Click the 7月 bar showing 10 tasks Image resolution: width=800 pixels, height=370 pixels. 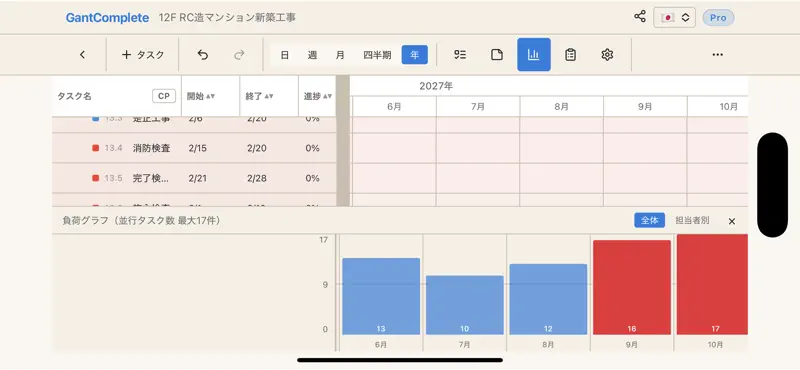(465, 305)
